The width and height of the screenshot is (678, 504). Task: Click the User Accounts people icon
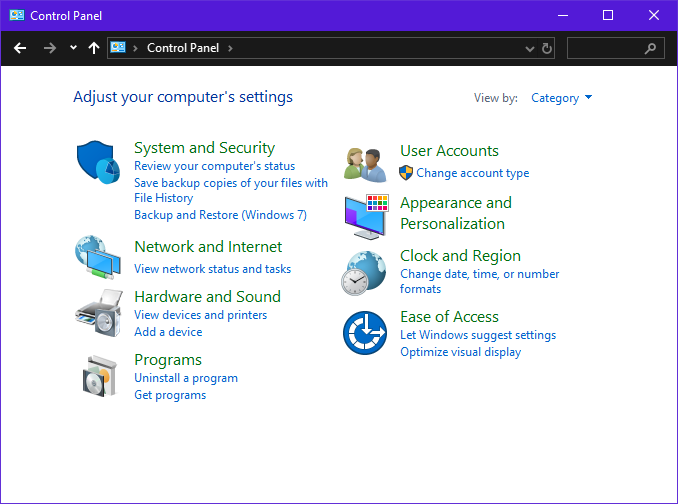click(x=365, y=162)
